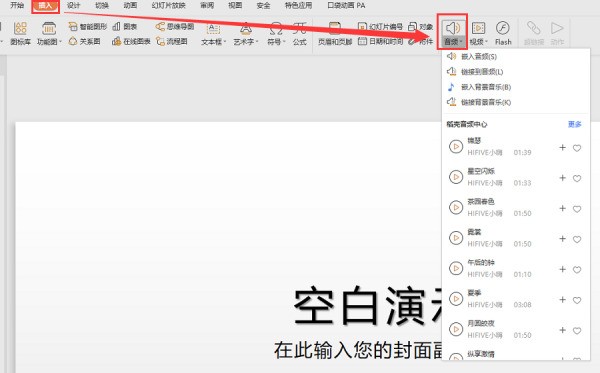
Task: Insert an 附件 attachment
Action: 421,41
